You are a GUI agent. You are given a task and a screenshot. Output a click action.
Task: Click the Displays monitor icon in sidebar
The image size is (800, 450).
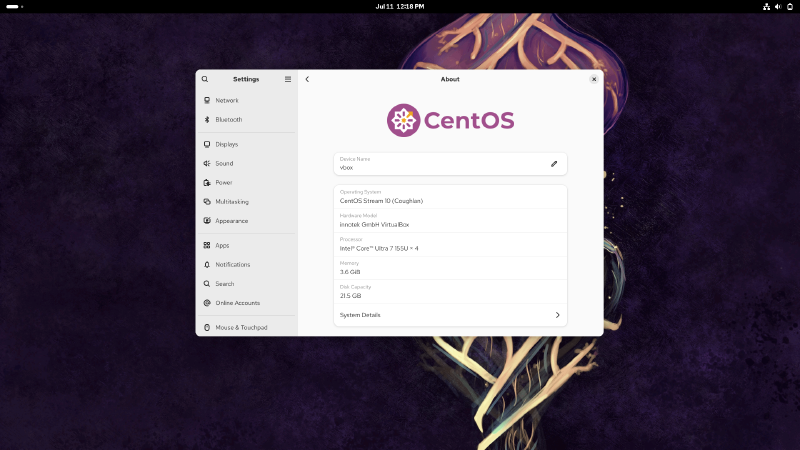point(207,144)
